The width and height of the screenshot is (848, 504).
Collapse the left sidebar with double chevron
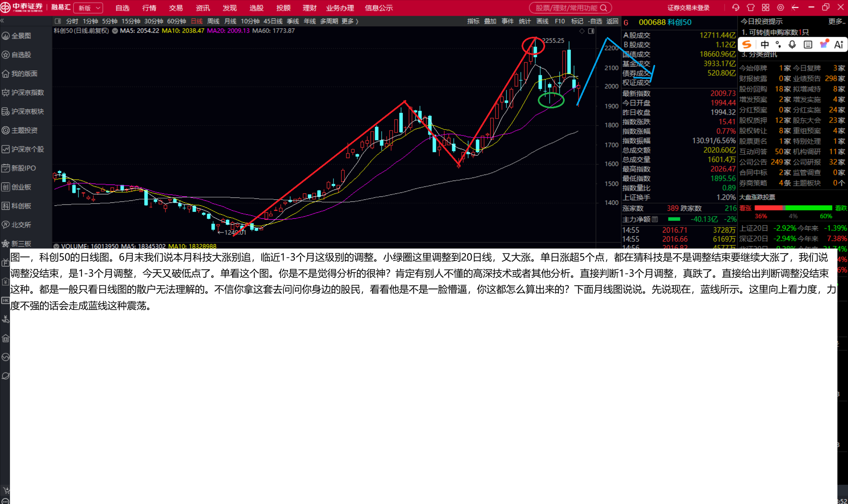(x=3, y=21)
